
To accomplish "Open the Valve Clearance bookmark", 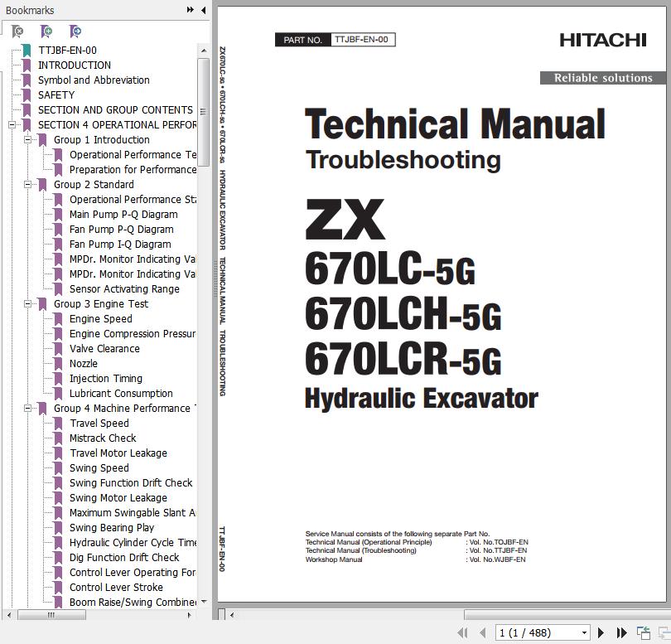I will tap(104, 349).
